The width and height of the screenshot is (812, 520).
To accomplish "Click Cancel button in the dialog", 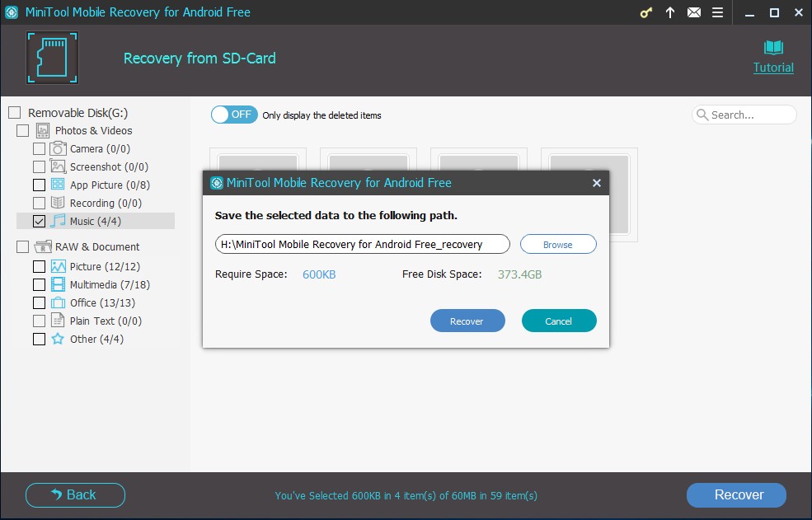I will 559,321.
